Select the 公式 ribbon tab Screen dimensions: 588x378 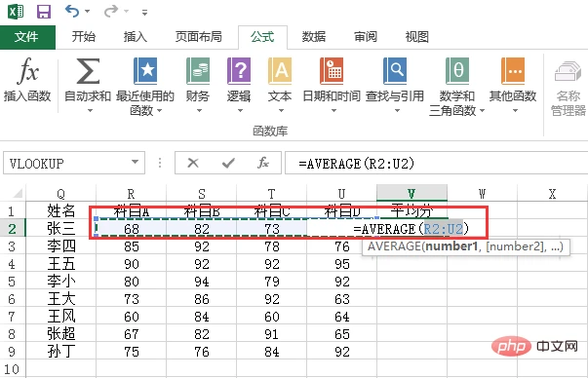point(262,37)
